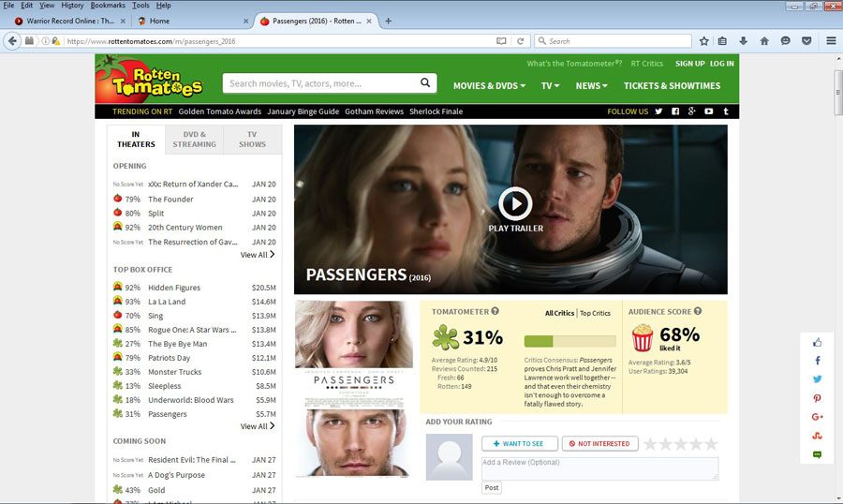
Task: Click the Tomatometer 31% progress bar
Action: (569, 340)
